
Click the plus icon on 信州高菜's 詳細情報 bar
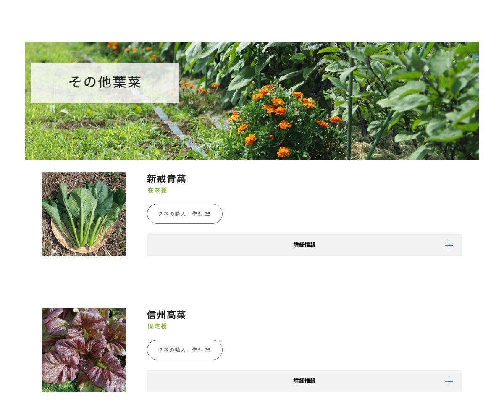tap(449, 381)
